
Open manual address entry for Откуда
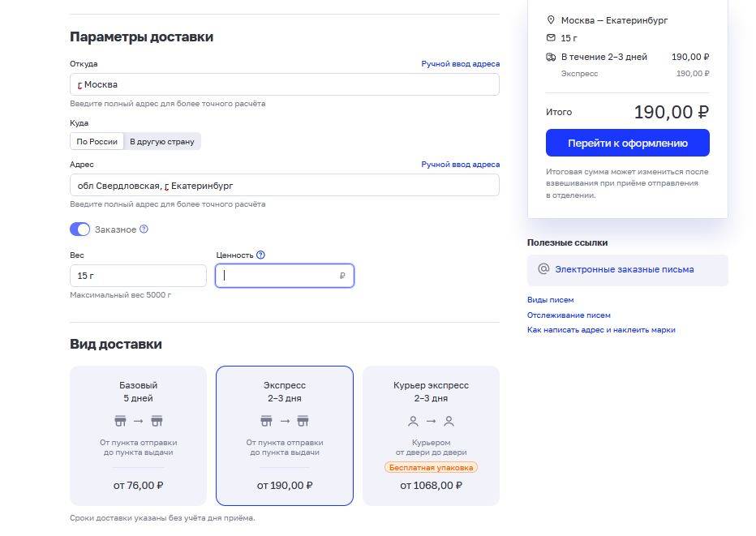[x=460, y=63]
